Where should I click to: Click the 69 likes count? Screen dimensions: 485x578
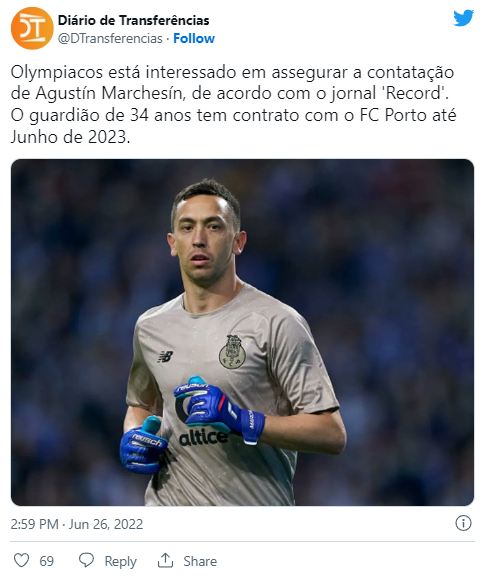[x=46, y=561]
